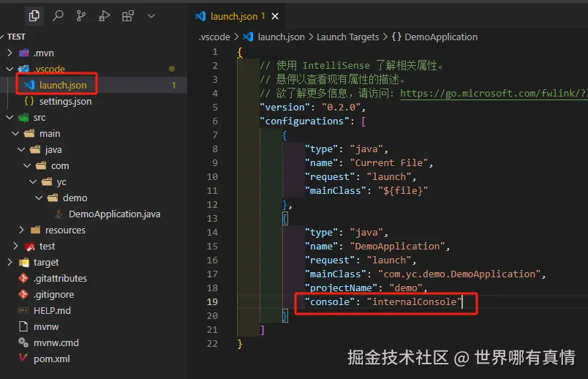Open the Search view icon
588x379 pixels.
[58, 16]
